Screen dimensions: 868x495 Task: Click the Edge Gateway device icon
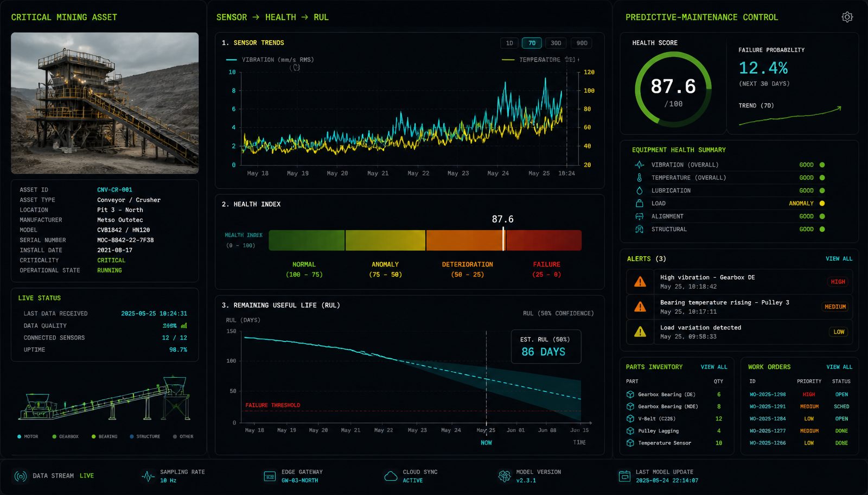tap(270, 477)
